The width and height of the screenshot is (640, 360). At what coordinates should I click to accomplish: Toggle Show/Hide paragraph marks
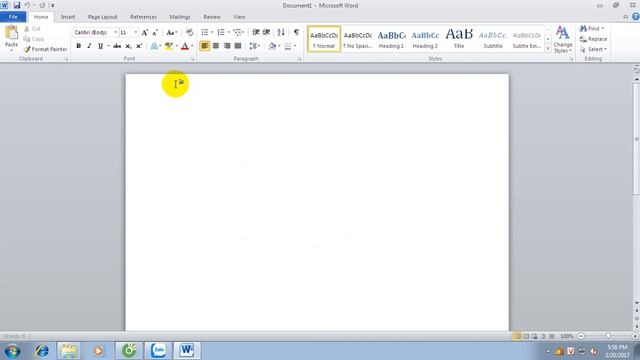pos(296,32)
